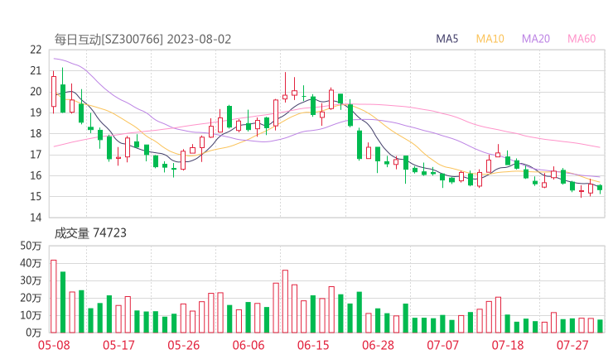613x364 pixels.
Task: Click the 05-08 date axis label
Action: [54, 345]
